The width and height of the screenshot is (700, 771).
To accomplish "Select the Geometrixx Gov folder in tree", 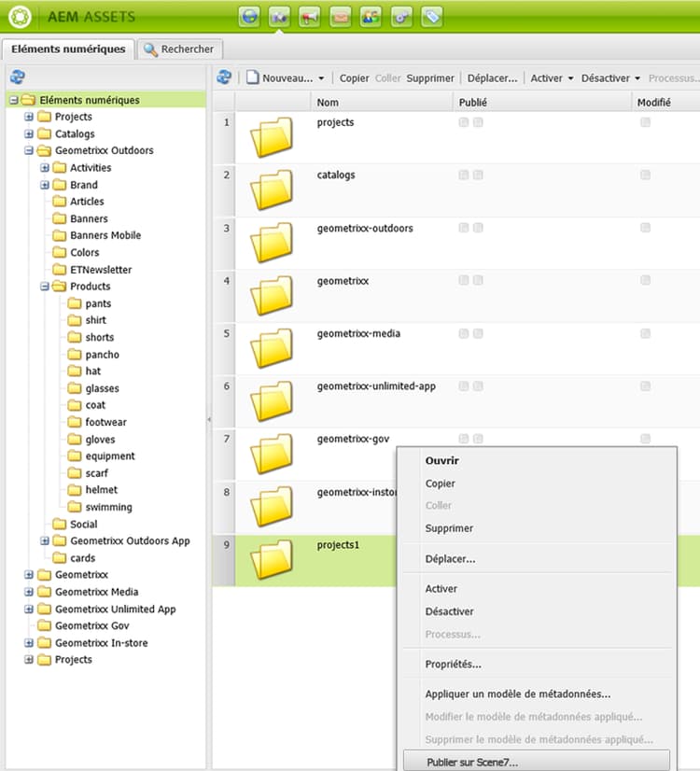I will point(91,625).
